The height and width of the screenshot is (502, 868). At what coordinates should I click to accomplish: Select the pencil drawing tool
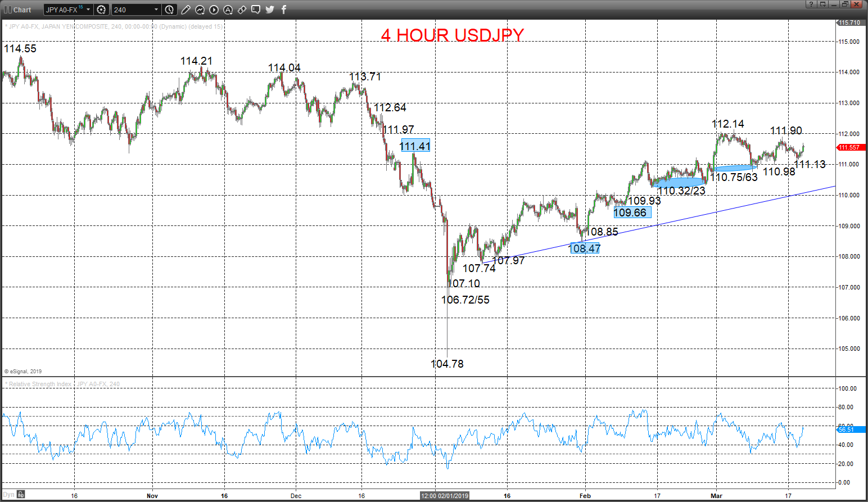[186, 10]
